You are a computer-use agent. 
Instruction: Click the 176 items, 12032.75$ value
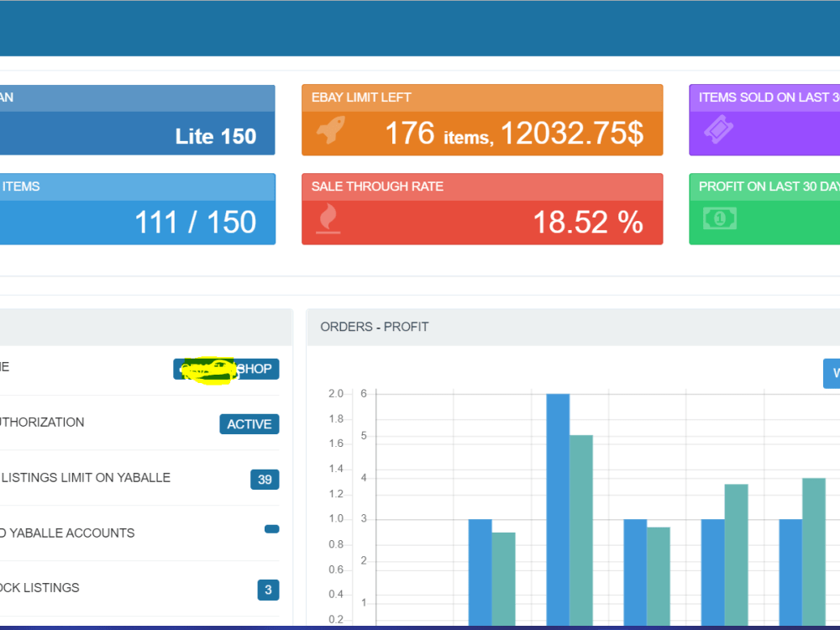click(514, 133)
